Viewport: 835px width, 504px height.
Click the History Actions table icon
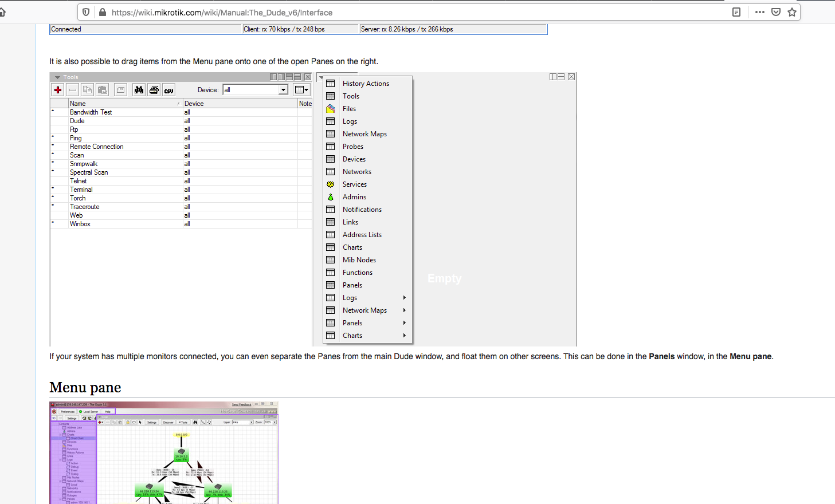(331, 84)
